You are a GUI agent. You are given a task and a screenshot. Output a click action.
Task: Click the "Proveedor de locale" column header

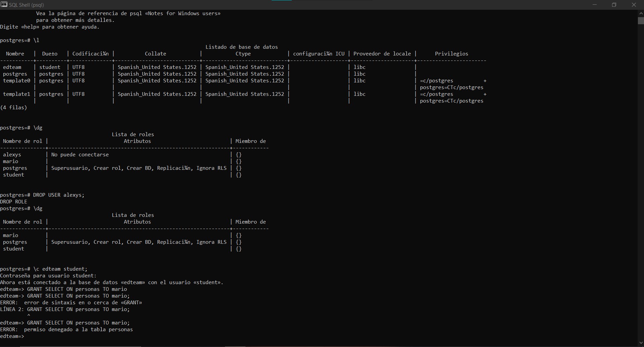click(382, 54)
